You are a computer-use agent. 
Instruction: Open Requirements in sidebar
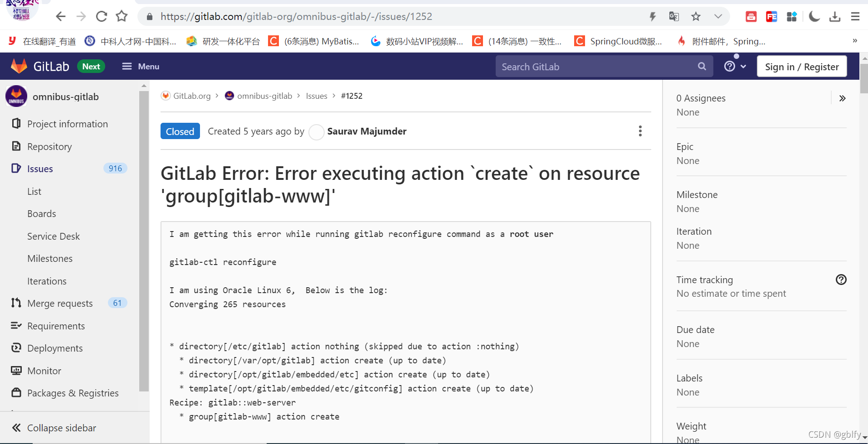[56, 326]
